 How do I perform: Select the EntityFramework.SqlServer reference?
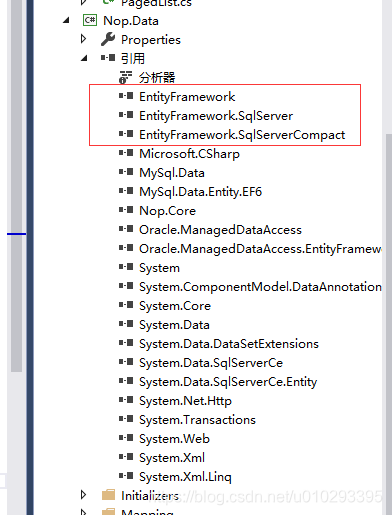pyautogui.click(x=216, y=116)
